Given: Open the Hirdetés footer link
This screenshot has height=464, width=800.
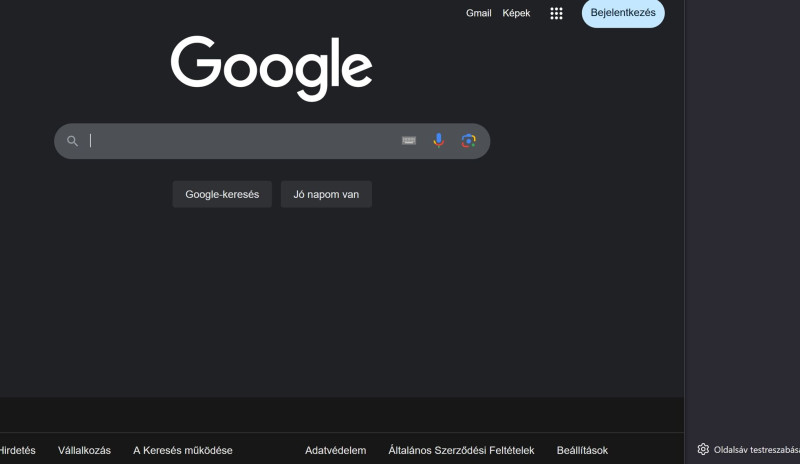Looking at the screenshot, I should [x=17, y=450].
